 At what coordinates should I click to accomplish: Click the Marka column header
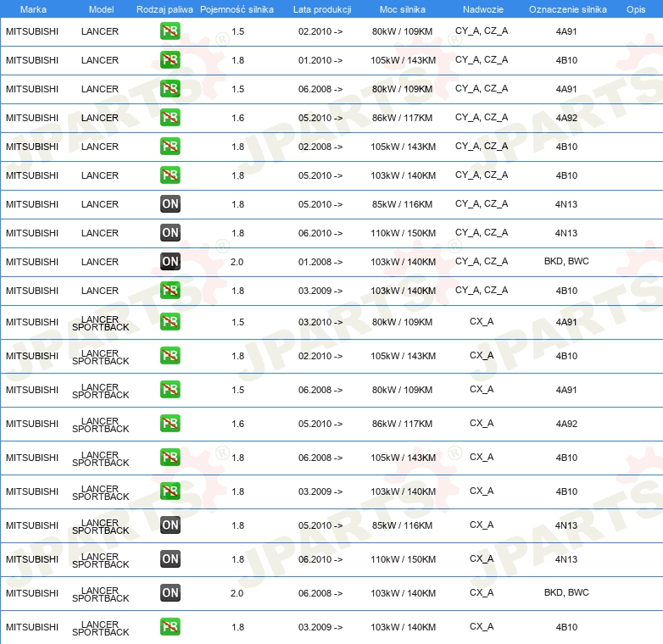pyautogui.click(x=32, y=8)
